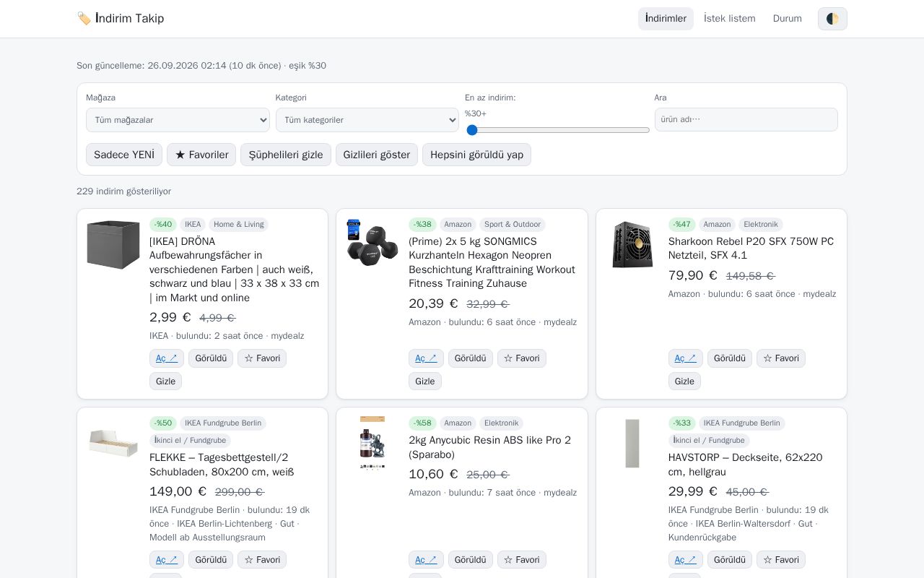
Task: Click the DRÖNA grey box thumbnail
Action: 113,244
